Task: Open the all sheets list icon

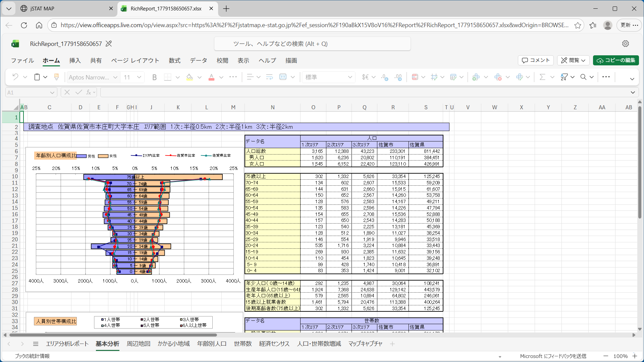Action: click(x=36, y=344)
